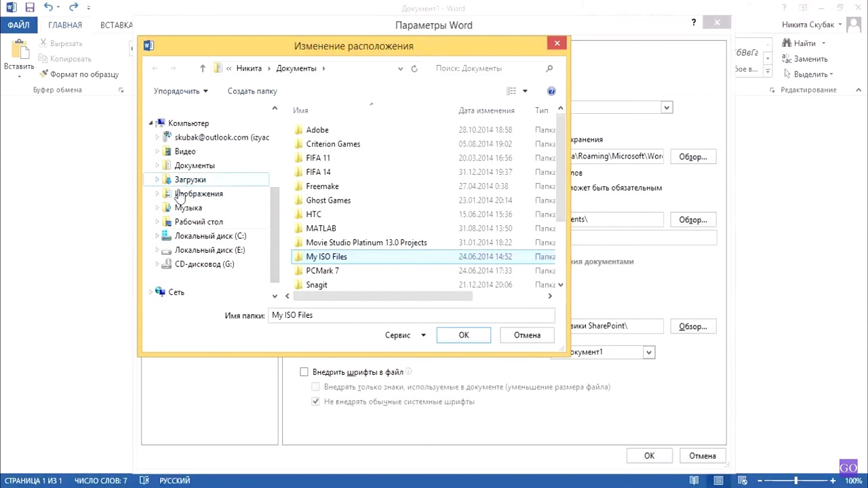868x488 pixels.
Task: Switch to the ГЛАВНАЯ ribbon tab
Action: 65,25
